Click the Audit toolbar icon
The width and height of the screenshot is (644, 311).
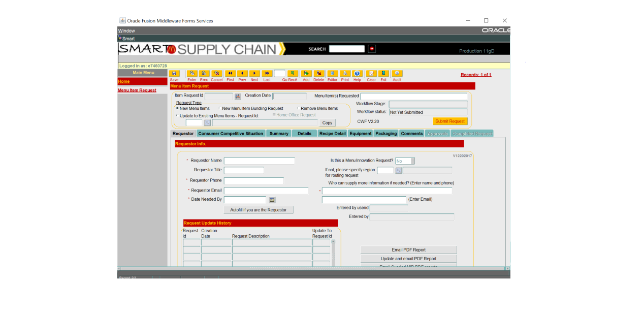(x=397, y=74)
